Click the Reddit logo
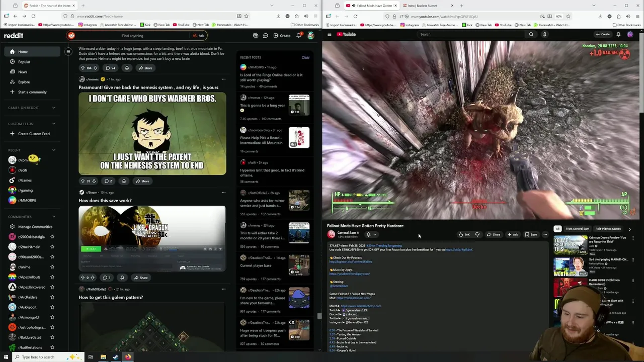 point(14,36)
